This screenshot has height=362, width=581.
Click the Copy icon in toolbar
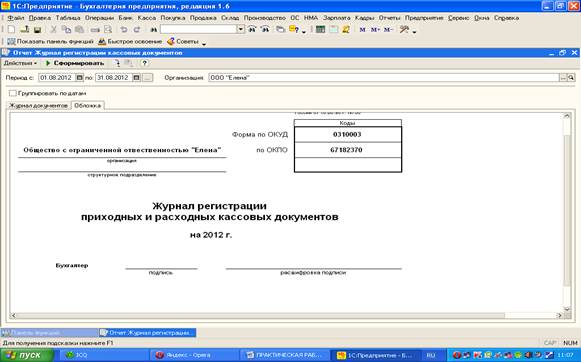(66, 29)
